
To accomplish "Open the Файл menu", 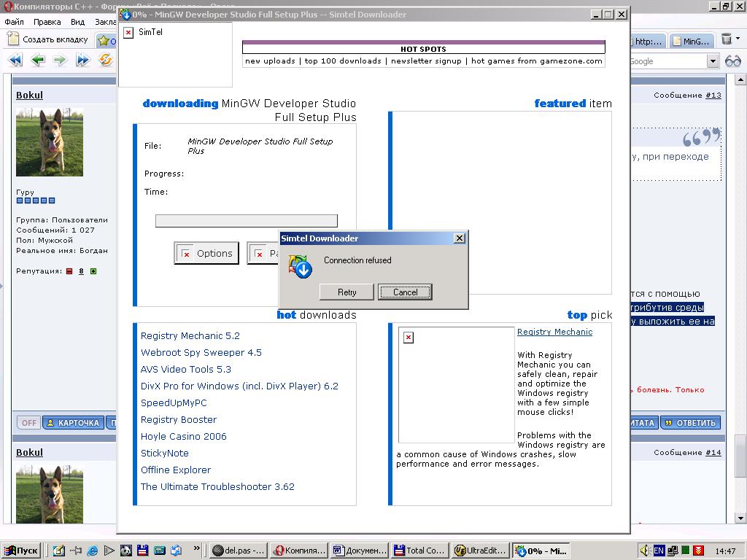I will [14, 22].
